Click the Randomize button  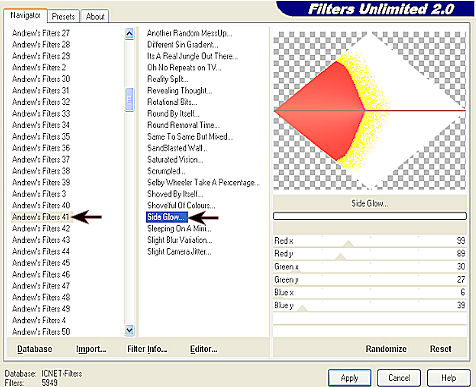[x=386, y=349]
